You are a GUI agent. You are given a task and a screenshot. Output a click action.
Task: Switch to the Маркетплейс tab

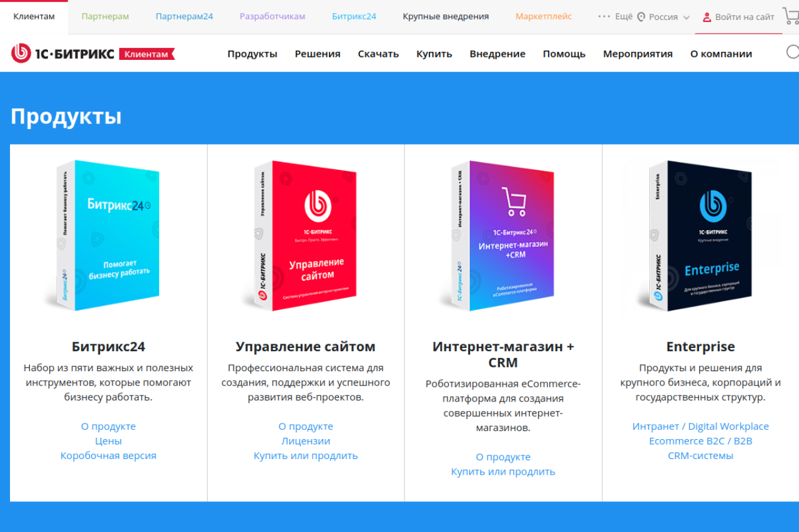pyautogui.click(x=544, y=16)
